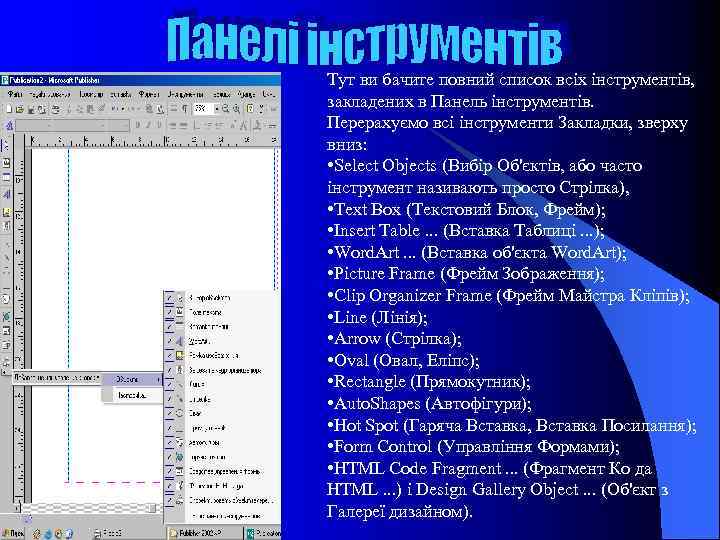The height and width of the screenshot is (540, 720).
Task: Open the Формат menu
Action: pyautogui.click(x=149, y=94)
